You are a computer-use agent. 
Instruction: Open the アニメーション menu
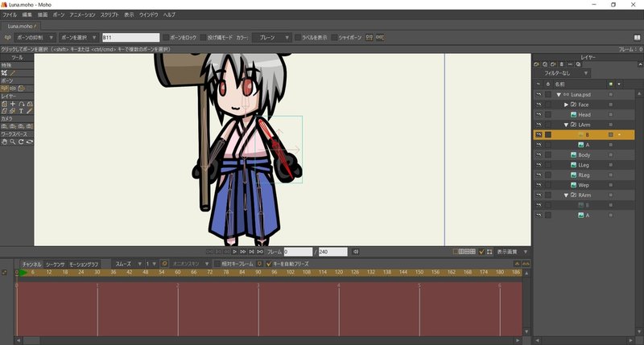82,14
